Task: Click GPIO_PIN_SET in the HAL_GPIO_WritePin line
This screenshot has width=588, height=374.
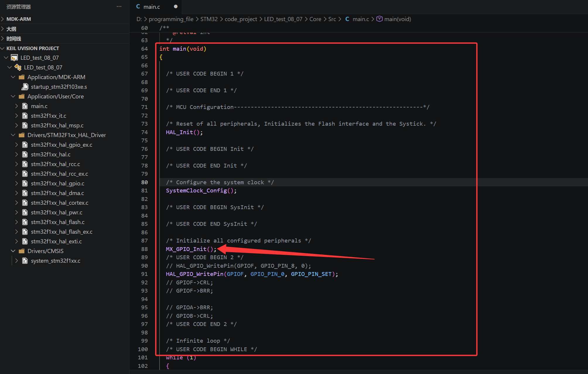Action: [311, 274]
